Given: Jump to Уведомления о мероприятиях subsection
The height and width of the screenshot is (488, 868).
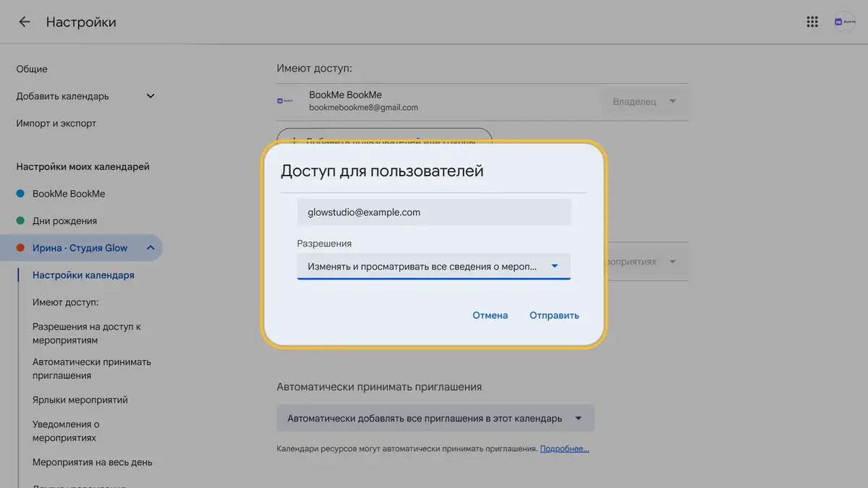Looking at the screenshot, I should (x=67, y=431).
